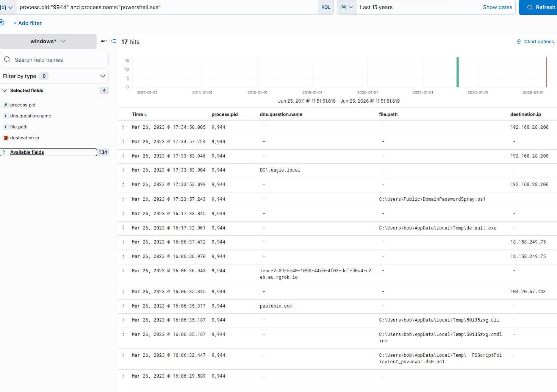Image resolution: width=557 pixels, height=392 pixels.
Task: Expand the 16:06:36.943 log row
Action: pos(124,271)
